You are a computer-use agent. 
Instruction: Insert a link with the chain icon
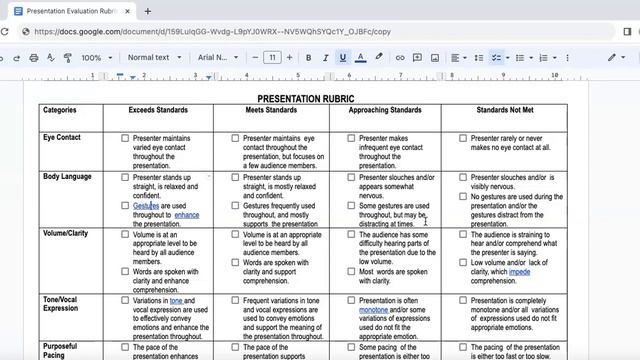point(400,58)
